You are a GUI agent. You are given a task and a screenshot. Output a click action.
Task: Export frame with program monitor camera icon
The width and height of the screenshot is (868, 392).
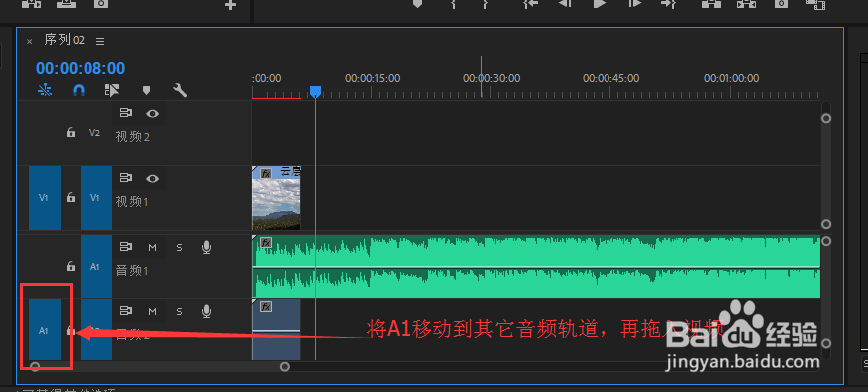tap(781, 3)
